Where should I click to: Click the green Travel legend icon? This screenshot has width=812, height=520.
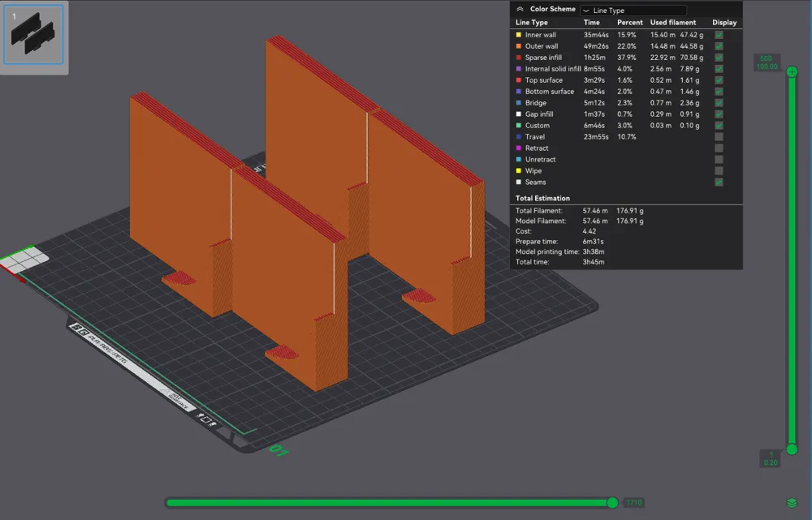click(x=517, y=137)
